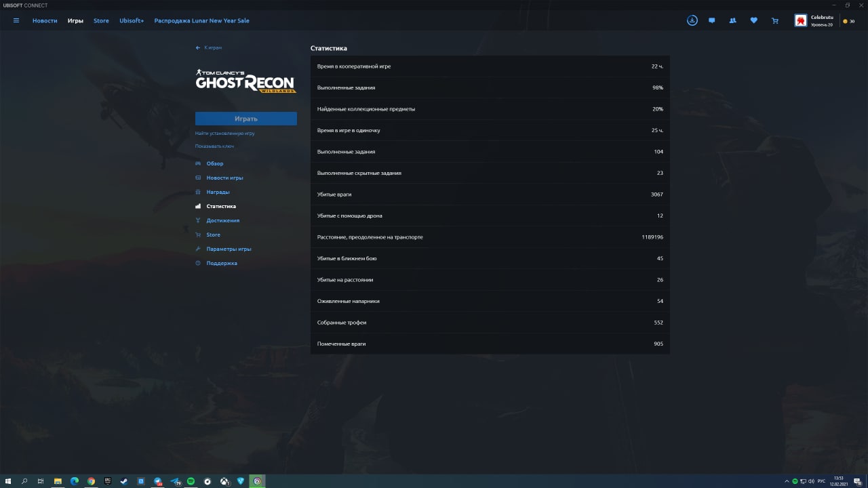
Task: Open the hamburger menu in Ubisoft Connect
Action: click(x=16, y=20)
